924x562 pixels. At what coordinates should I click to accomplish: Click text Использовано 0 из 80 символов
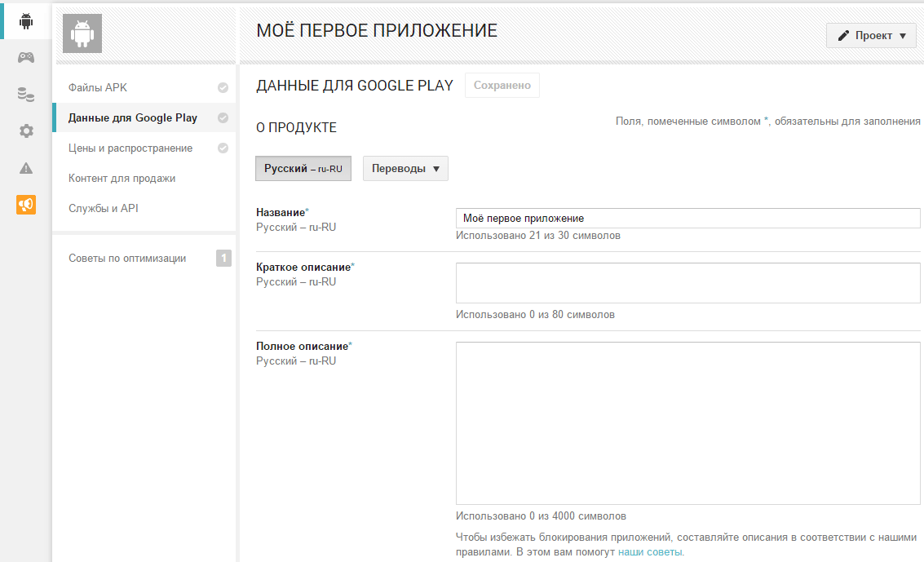[535, 314]
